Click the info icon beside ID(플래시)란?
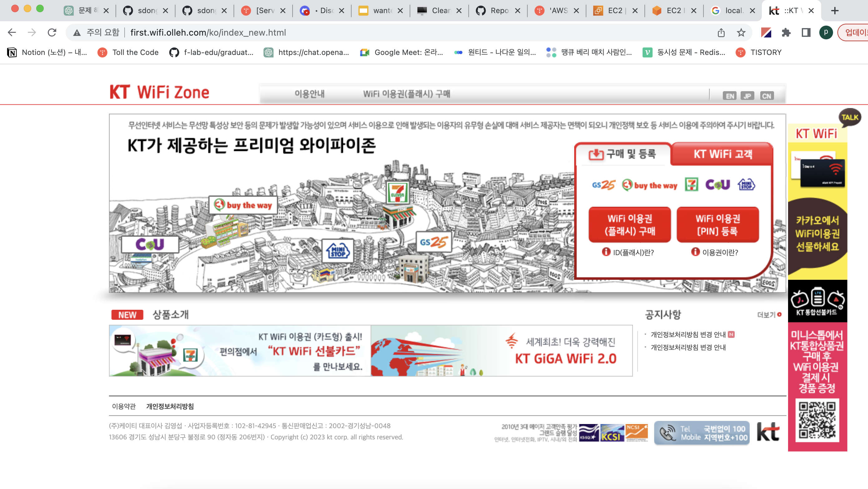Screen dimensions: 868x489 pos(606,252)
